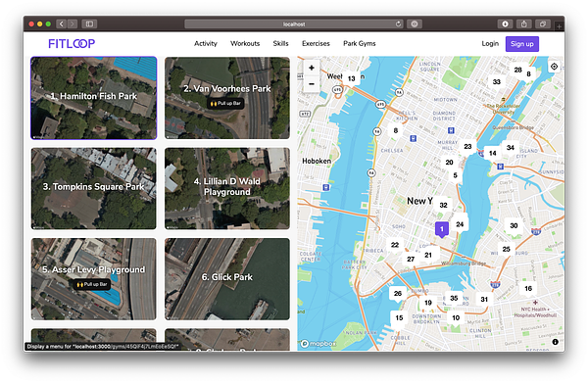Image resolution: width=588 pixels, height=383 pixels.
Task: Click the FITLOOP logo
Action: tap(72, 44)
